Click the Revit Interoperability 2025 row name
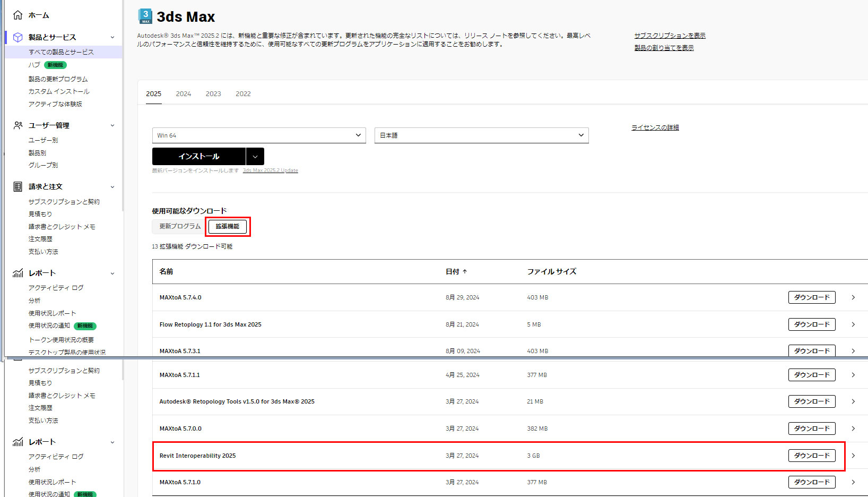 click(197, 456)
